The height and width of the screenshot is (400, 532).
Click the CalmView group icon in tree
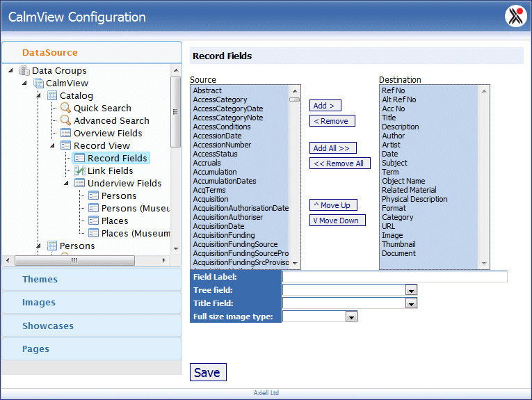coord(38,83)
